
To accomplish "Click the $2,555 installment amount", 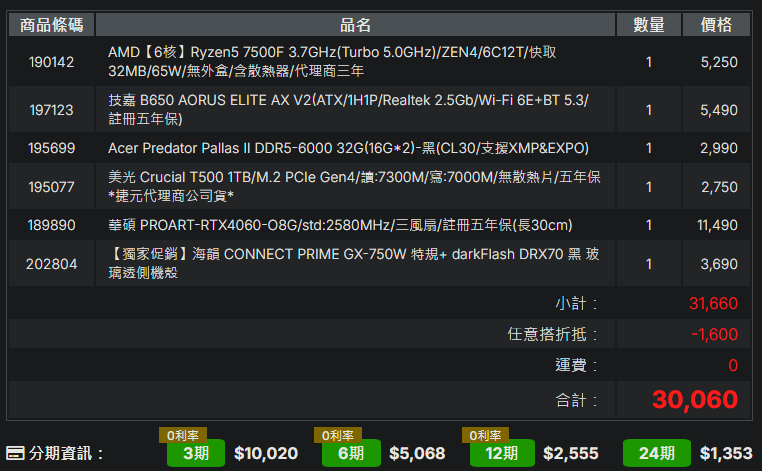I will point(571,453).
